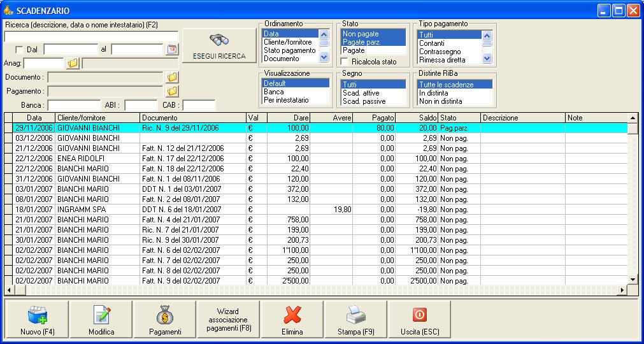
Task: Select Per intestatario in Visualizzazione list
Action: [296, 100]
